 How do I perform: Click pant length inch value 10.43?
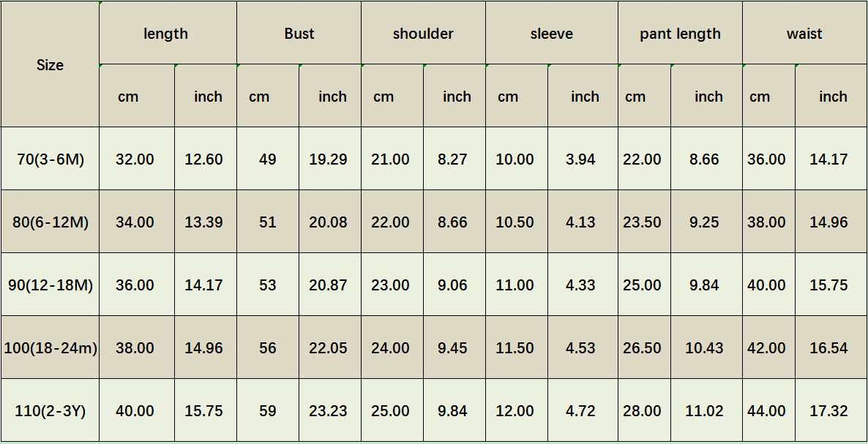pyautogui.click(x=704, y=347)
